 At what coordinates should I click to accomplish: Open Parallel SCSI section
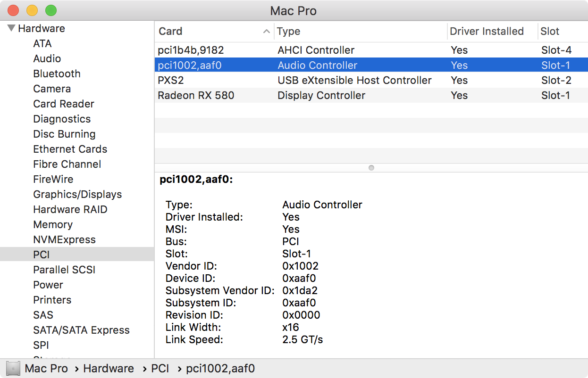click(64, 270)
